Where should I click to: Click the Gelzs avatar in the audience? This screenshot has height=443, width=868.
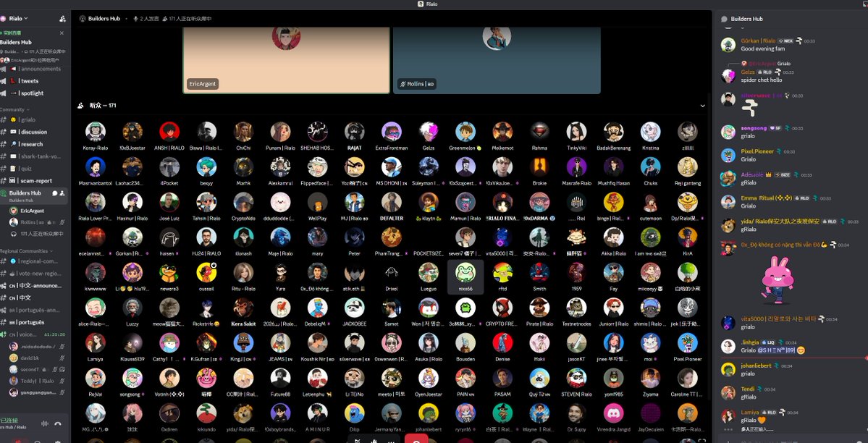click(x=429, y=132)
